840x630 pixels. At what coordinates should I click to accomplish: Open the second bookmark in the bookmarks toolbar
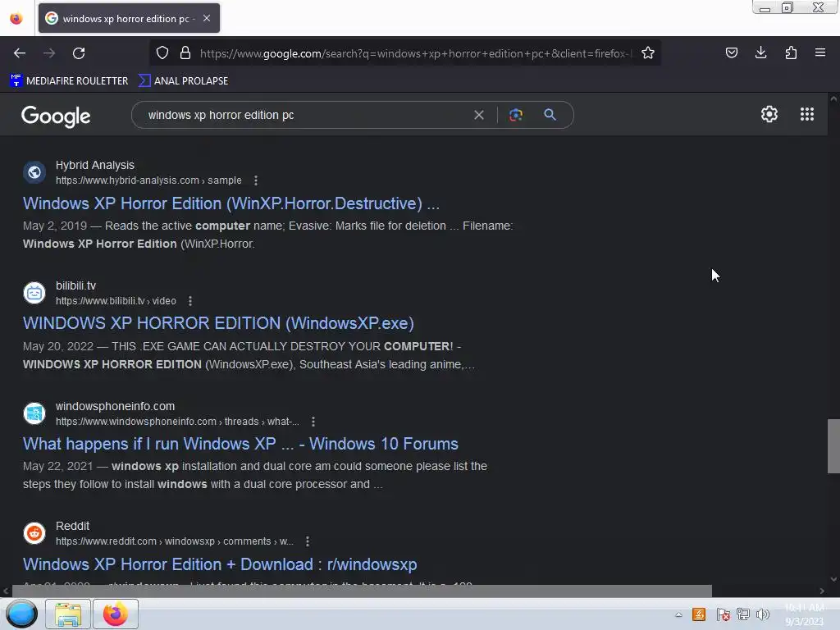click(183, 81)
